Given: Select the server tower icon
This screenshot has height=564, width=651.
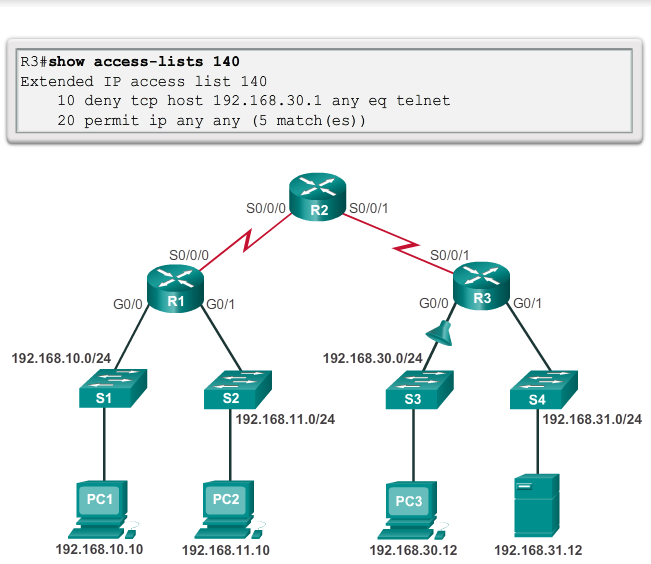Looking at the screenshot, I should click(x=537, y=505).
